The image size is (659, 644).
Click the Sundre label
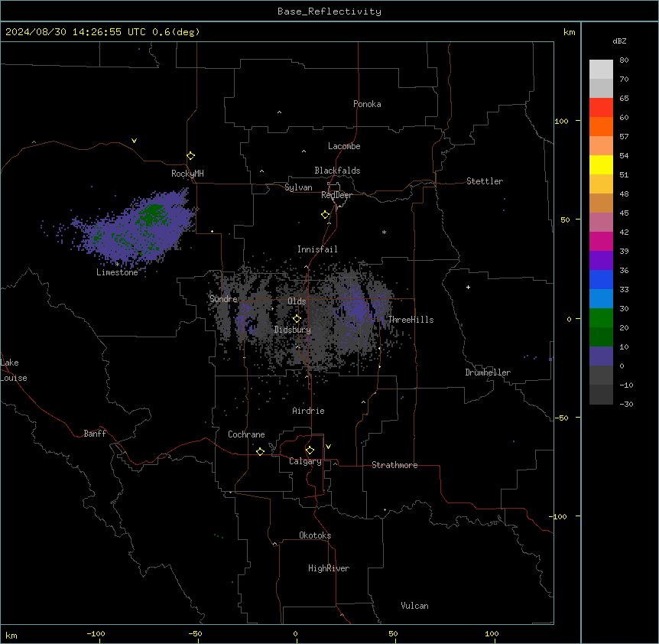(223, 299)
